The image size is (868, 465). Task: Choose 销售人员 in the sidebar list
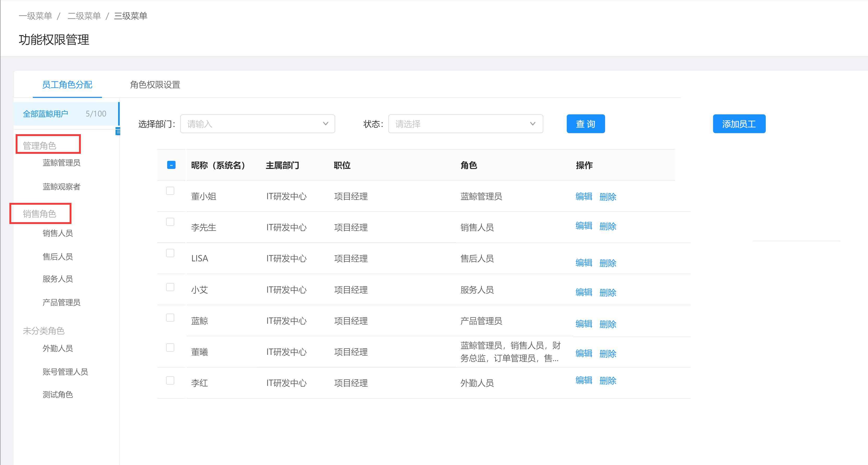[58, 233]
